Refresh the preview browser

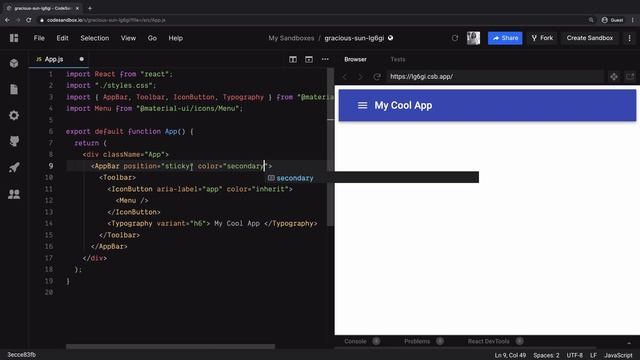[377, 77]
